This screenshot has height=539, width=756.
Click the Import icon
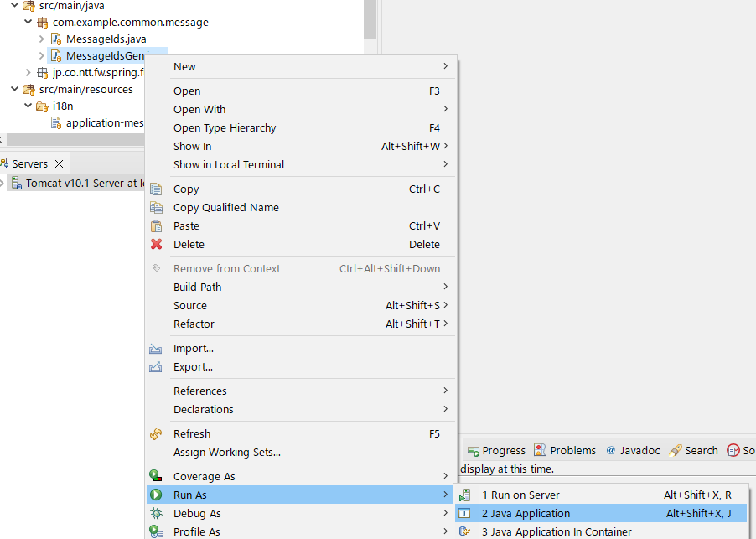(x=156, y=349)
